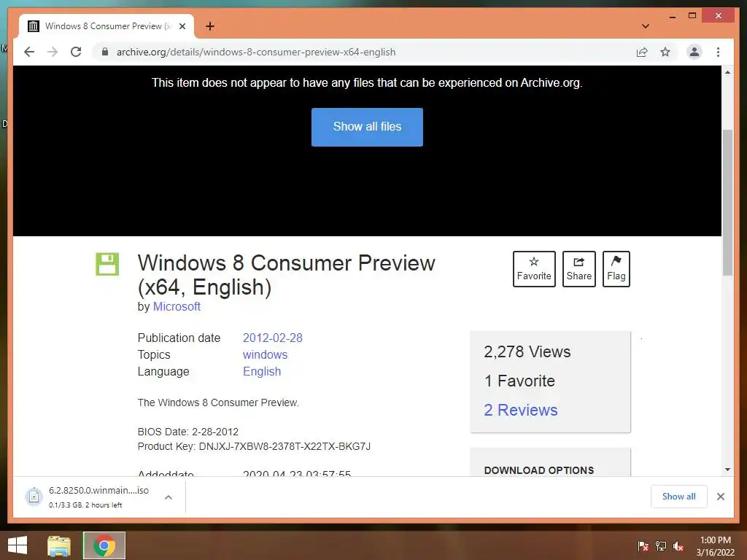Click the padlock site info icon
The height and width of the screenshot is (560, 747).
point(105,52)
